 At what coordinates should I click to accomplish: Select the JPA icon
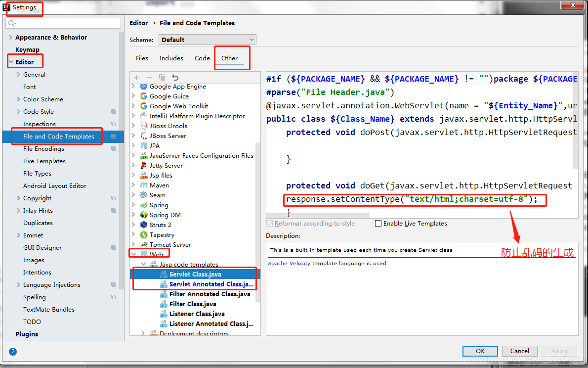tap(144, 146)
